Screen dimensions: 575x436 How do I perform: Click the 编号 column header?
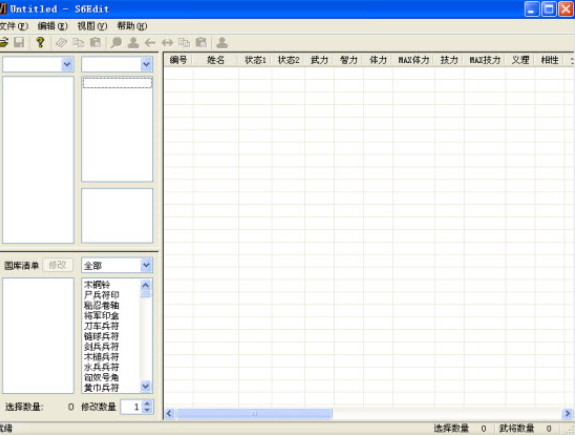pyautogui.click(x=179, y=60)
